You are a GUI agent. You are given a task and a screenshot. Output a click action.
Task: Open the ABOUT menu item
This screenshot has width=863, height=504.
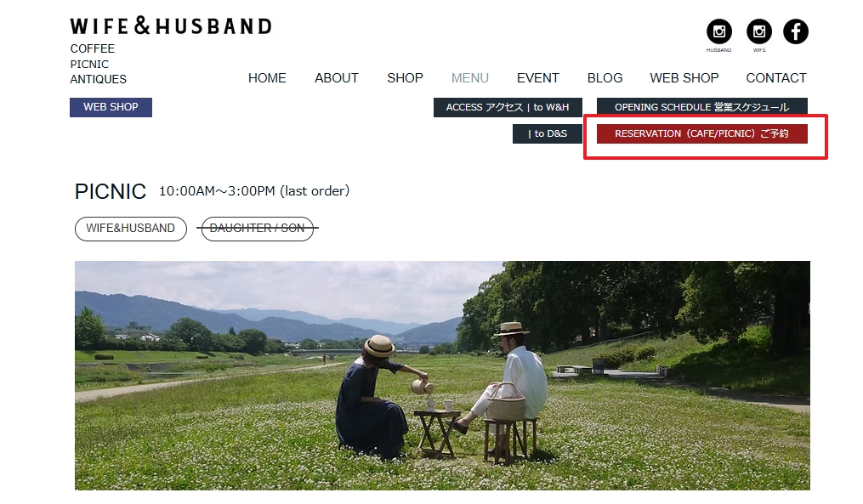[337, 78]
